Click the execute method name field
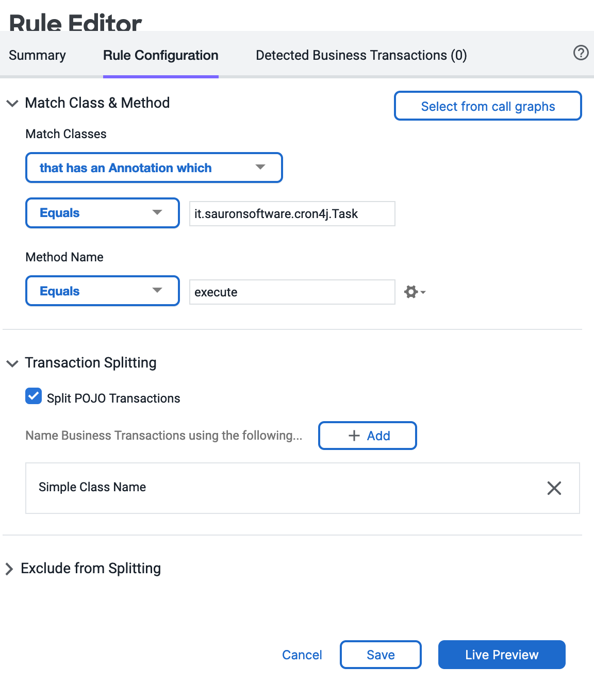Image resolution: width=594 pixels, height=700 pixels. point(292,292)
